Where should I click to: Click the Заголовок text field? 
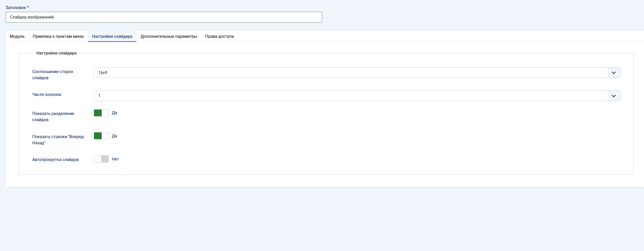point(164,17)
